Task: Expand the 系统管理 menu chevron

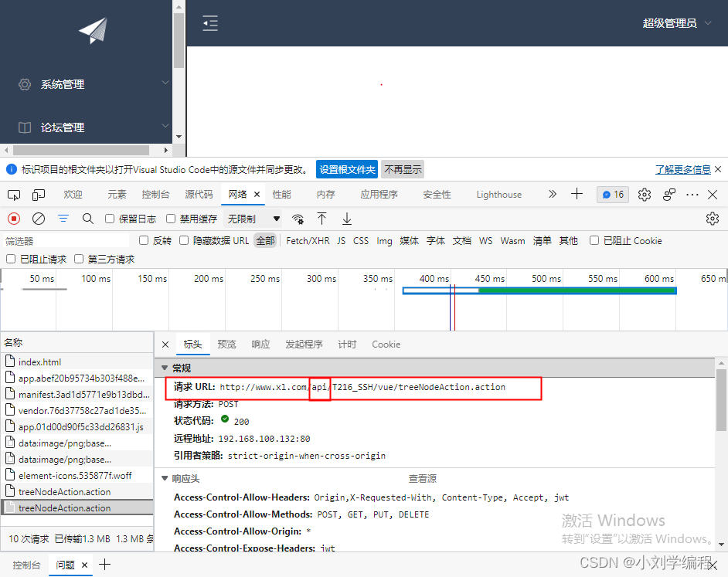Action: coord(165,83)
